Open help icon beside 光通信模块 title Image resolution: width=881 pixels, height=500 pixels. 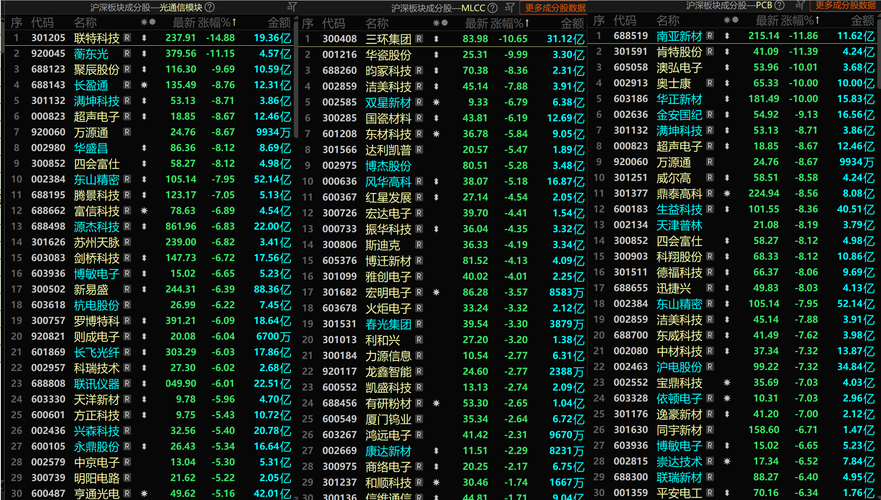pos(210,7)
